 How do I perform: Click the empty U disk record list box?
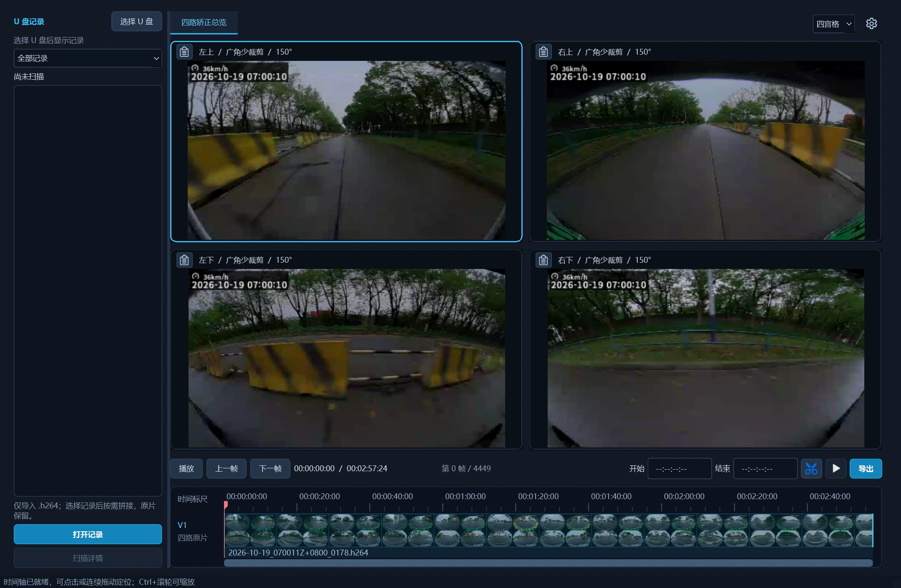tap(88, 291)
